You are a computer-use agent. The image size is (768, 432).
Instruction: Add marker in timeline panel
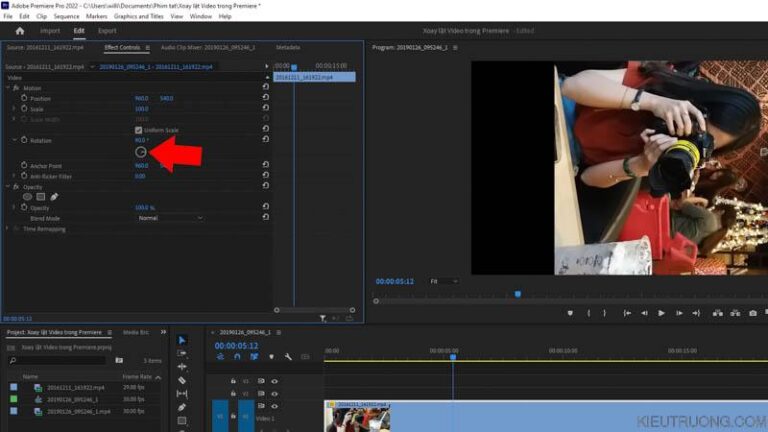(271, 357)
